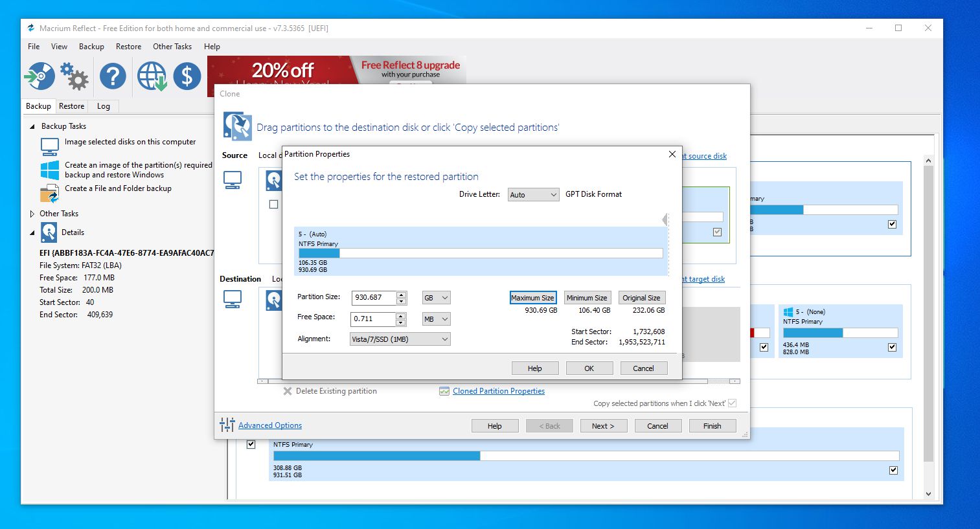Click the Original Size button
Viewport: 980px width, 529px height.
(641, 298)
